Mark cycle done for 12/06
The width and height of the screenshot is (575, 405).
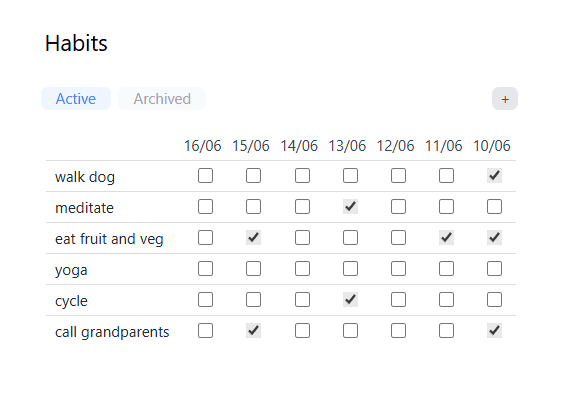[x=398, y=300]
